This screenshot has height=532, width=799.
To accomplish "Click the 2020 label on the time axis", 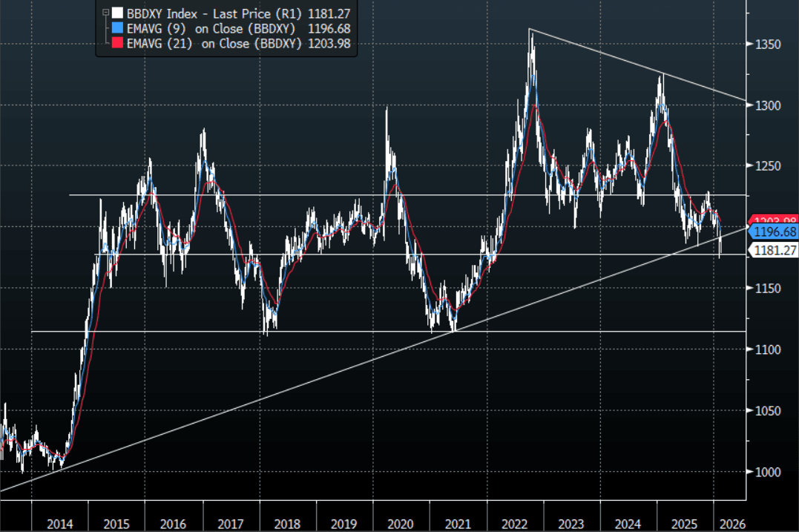I will tap(401, 523).
